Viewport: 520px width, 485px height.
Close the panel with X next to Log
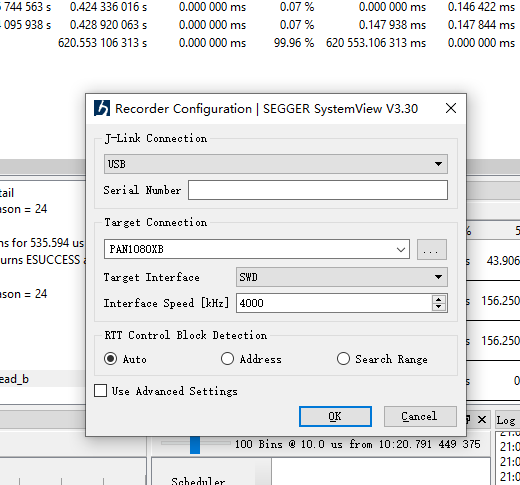(482, 419)
